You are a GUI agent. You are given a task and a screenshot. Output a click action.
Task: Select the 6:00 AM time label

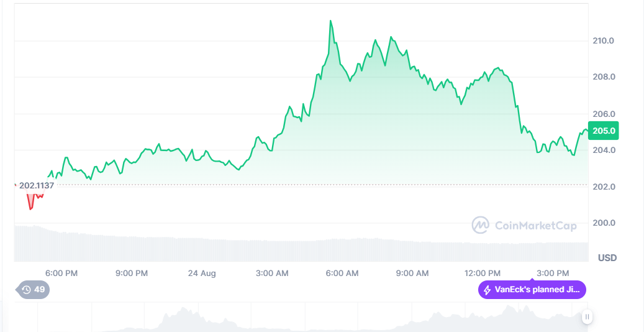[x=342, y=273]
